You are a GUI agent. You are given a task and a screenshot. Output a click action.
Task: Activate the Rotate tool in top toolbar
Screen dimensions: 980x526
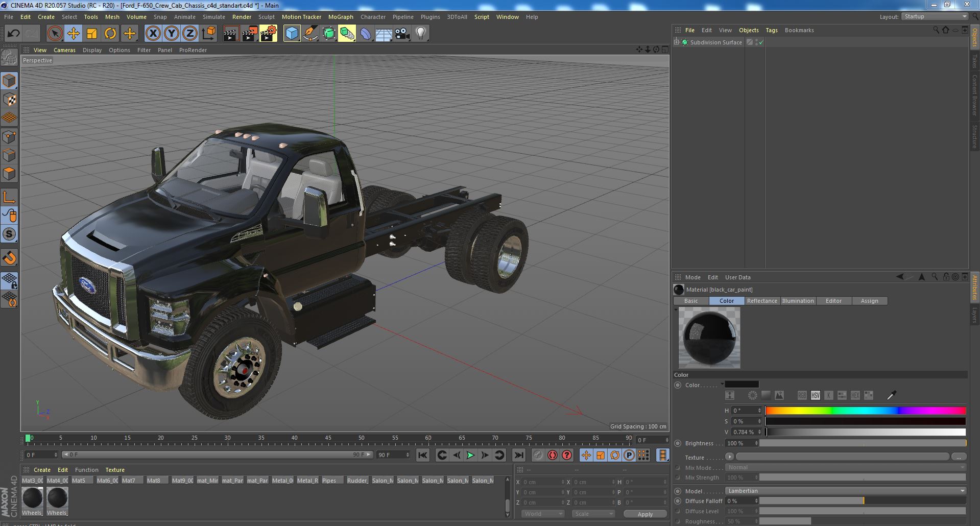pos(110,34)
